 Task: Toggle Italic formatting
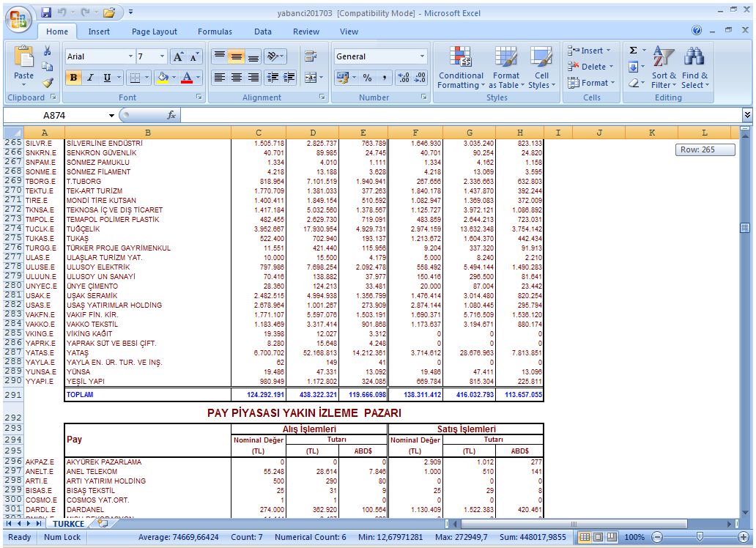90,78
